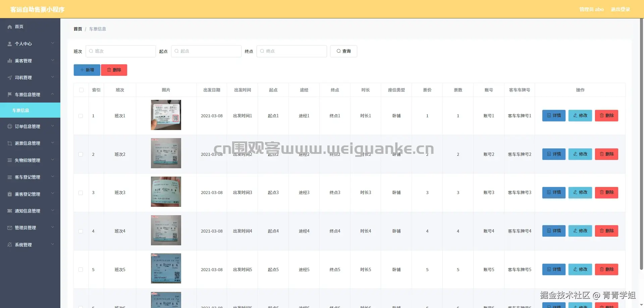Toggle the select-all checkbox in table header
This screenshot has height=308, width=644.
[x=81, y=90]
